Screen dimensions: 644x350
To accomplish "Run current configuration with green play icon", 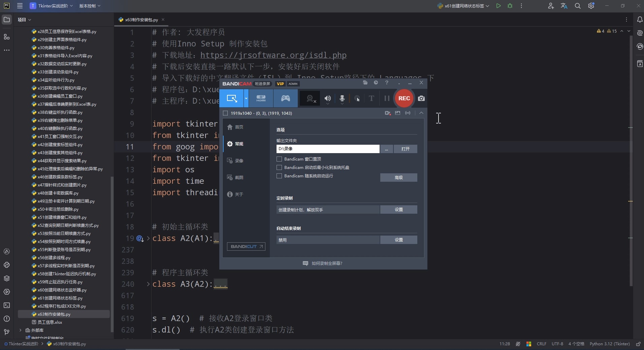I will [x=498, y=6].
